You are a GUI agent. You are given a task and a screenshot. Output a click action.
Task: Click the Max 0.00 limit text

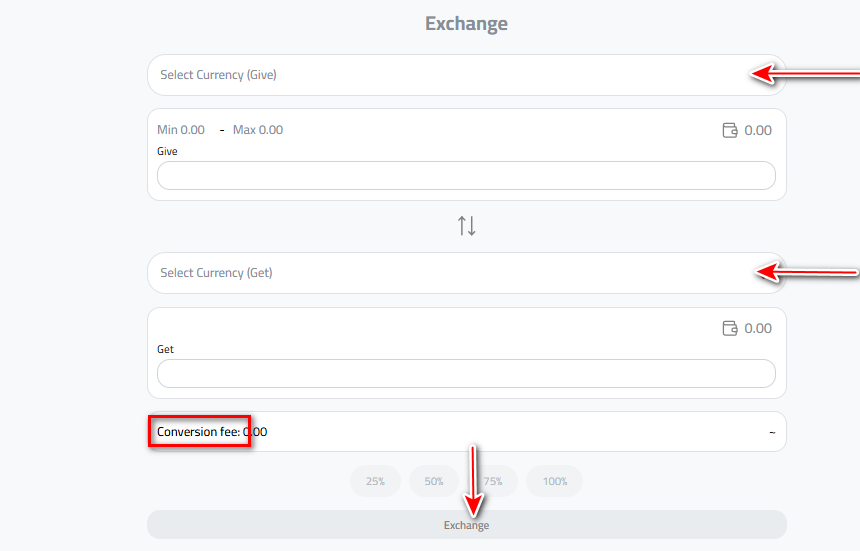click(x=258, y=130)
